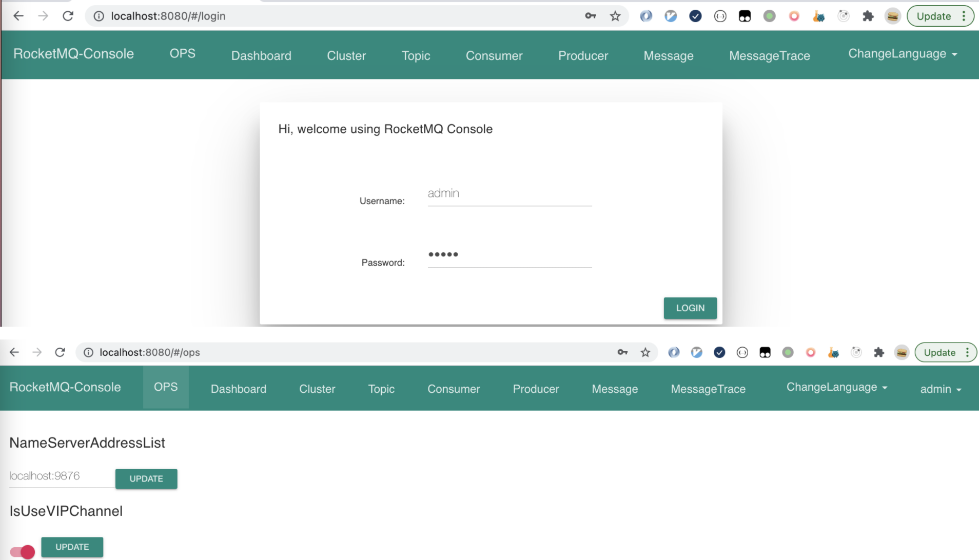Open MessageTrace on ops page navbar
979x560 pixels.
tap(708, 389)
